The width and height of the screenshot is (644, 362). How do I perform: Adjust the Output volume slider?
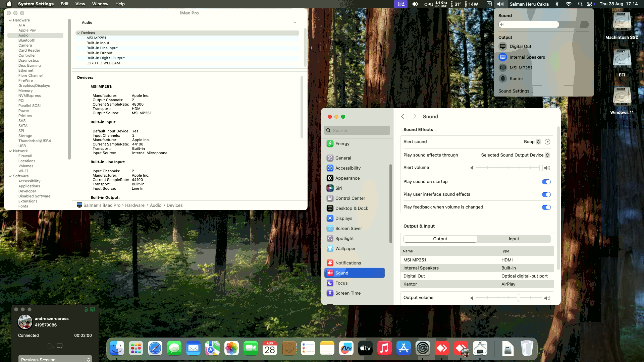tap(519, 298)
